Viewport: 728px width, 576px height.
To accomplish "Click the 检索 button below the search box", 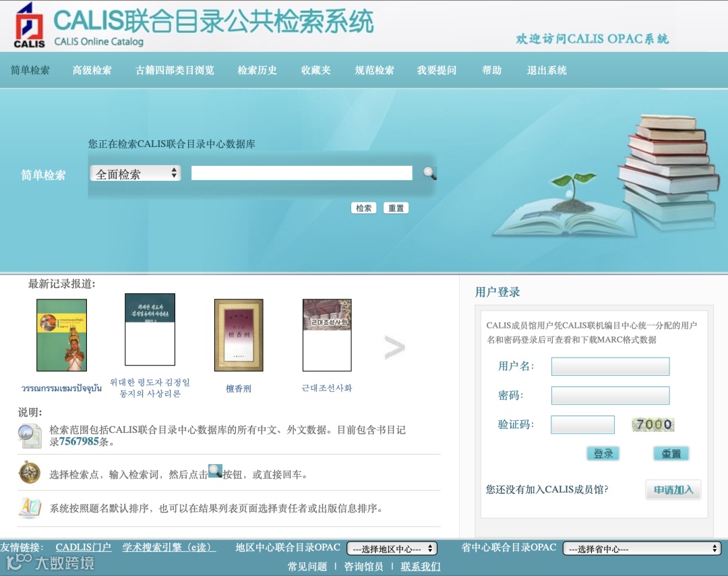I will coord(363,208).
